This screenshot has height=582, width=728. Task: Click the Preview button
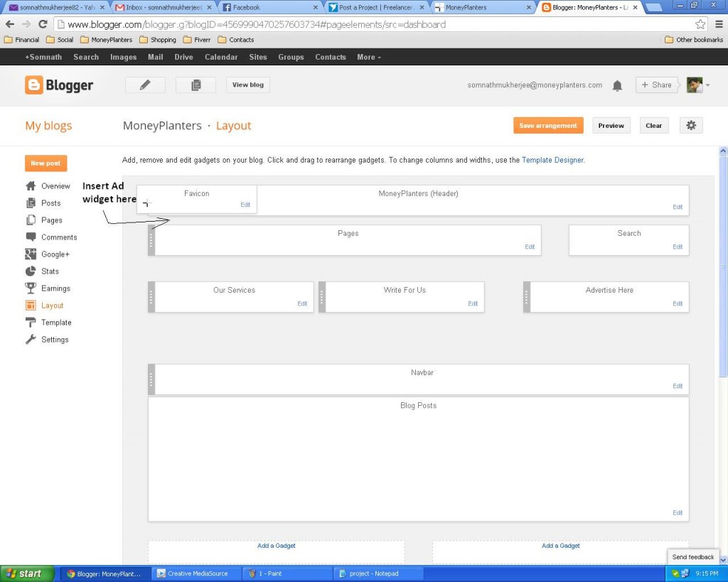(x=611, y=125)
